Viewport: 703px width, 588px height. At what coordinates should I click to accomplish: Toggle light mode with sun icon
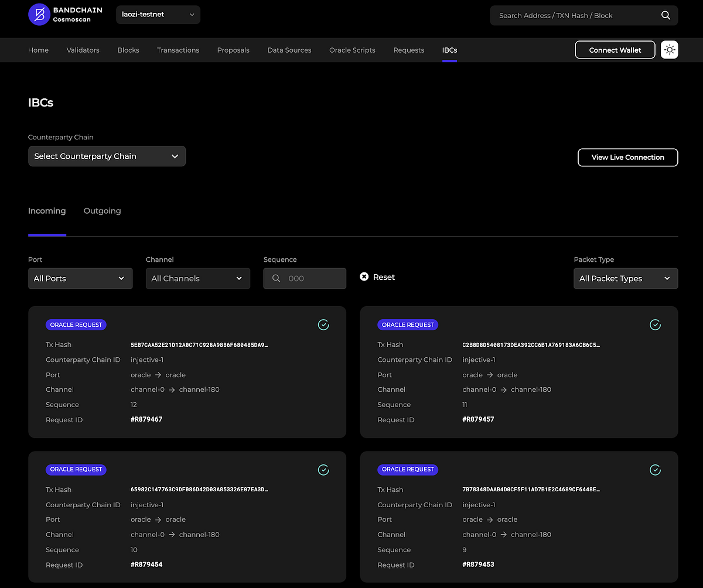point(670,50)
